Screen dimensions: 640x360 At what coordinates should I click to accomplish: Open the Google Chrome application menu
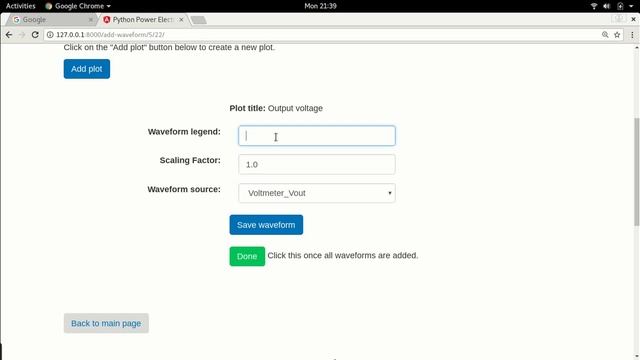78,6
